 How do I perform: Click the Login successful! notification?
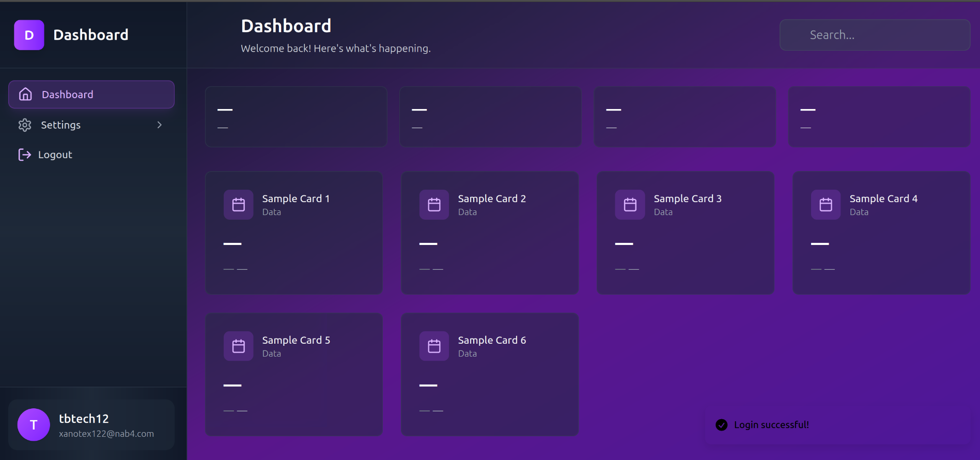[x=838, y=425]
